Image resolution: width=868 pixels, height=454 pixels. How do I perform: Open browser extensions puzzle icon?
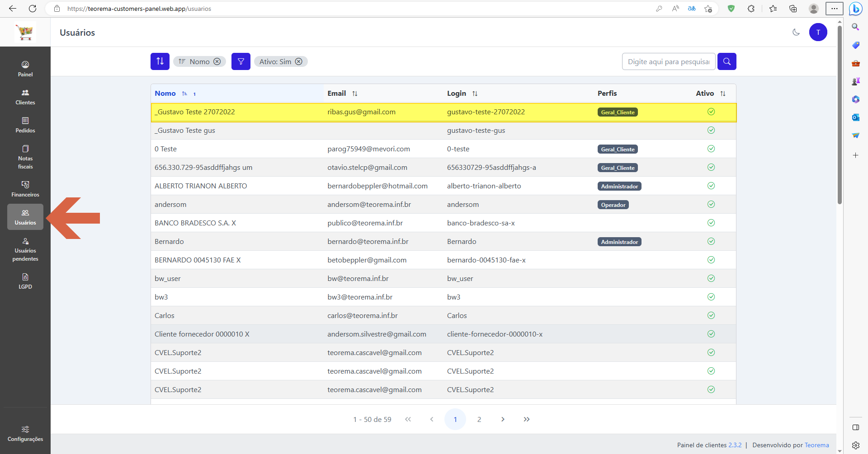(751, 9)
